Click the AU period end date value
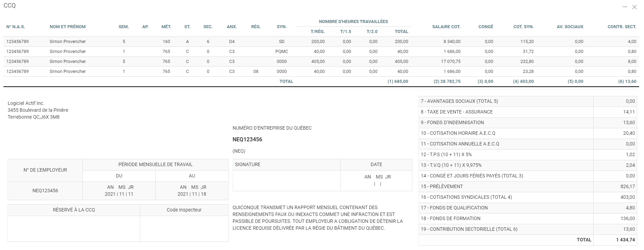The height and width of the screenshot is (250, 644). (x=192, y=194)
